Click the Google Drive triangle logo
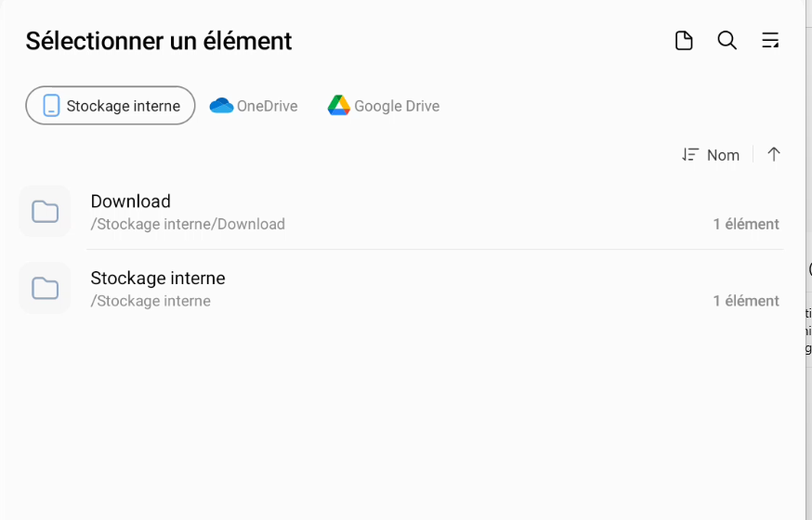 click(x=338, y=106)
